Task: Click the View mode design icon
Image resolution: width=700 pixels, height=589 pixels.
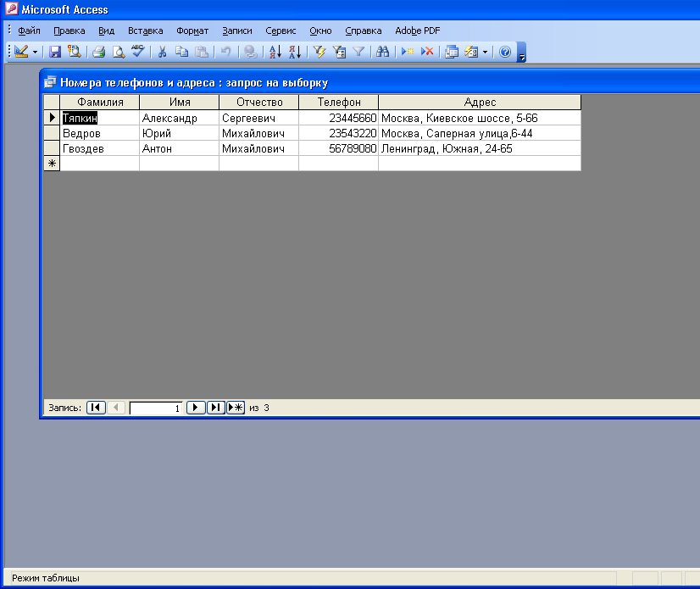Action: [21, 52]
